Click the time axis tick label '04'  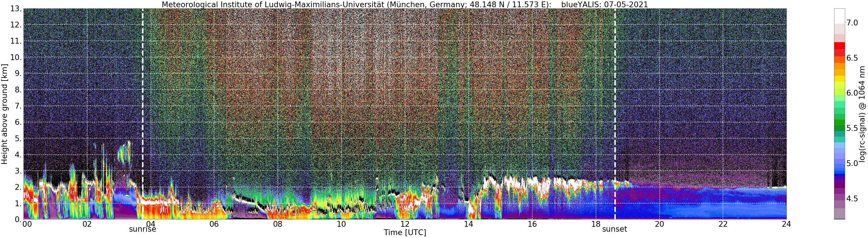pos(151,224)
